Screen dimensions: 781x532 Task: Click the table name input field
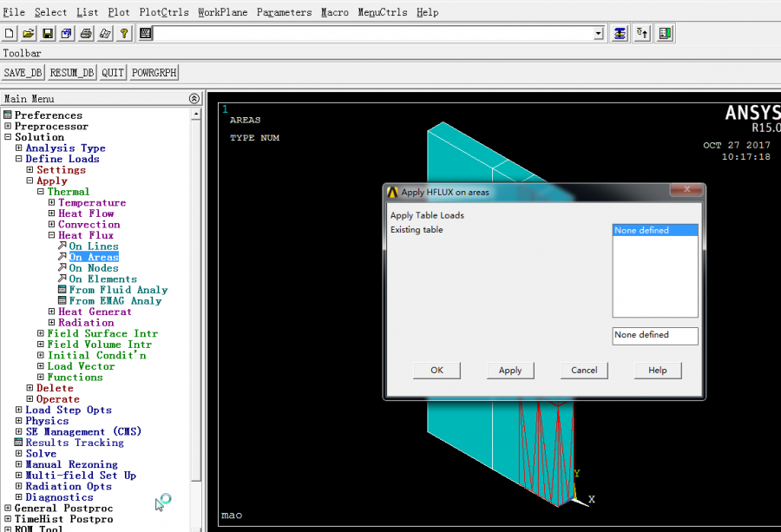tap(654, 335)
